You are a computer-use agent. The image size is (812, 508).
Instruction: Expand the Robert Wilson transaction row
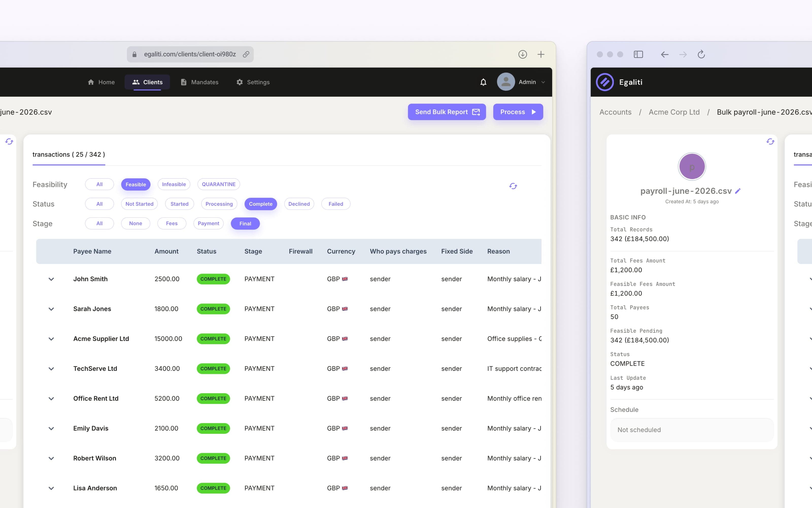(x=51, y=459)
